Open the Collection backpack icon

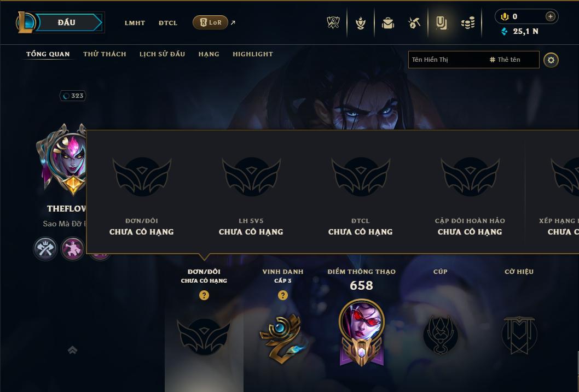pos(387,23)
